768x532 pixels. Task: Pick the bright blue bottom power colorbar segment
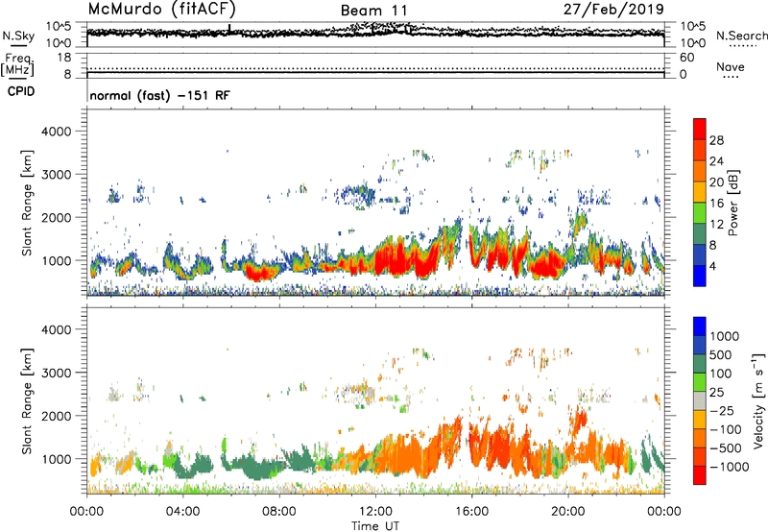pos(700,277)
